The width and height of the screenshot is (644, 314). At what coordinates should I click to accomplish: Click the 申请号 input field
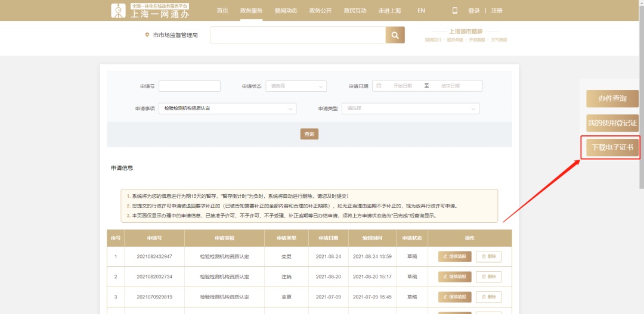[189, 86]
